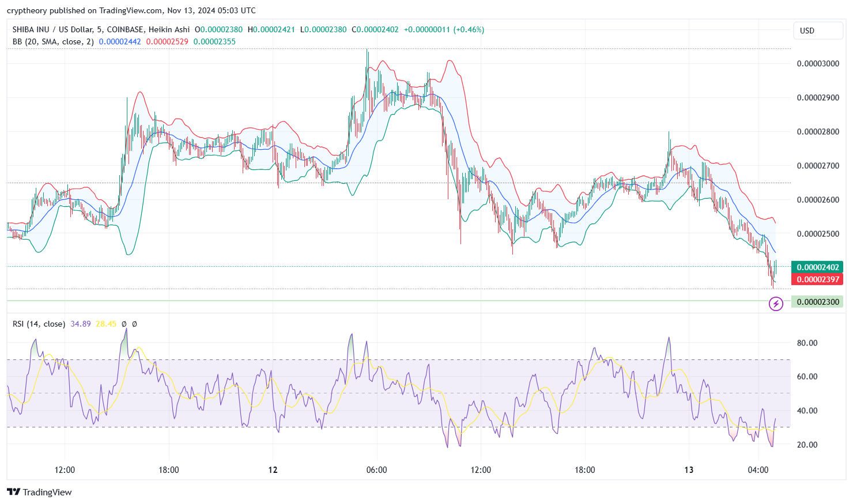This screenshot has width=853, height=504.
Task: Click the open price O0.00002380 value
Action: [218, 29]
